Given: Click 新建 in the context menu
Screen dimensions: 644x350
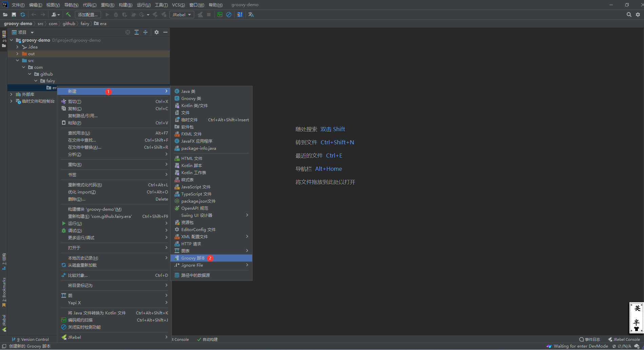Looking at the screenshot, I should click(x=114, y=91).
